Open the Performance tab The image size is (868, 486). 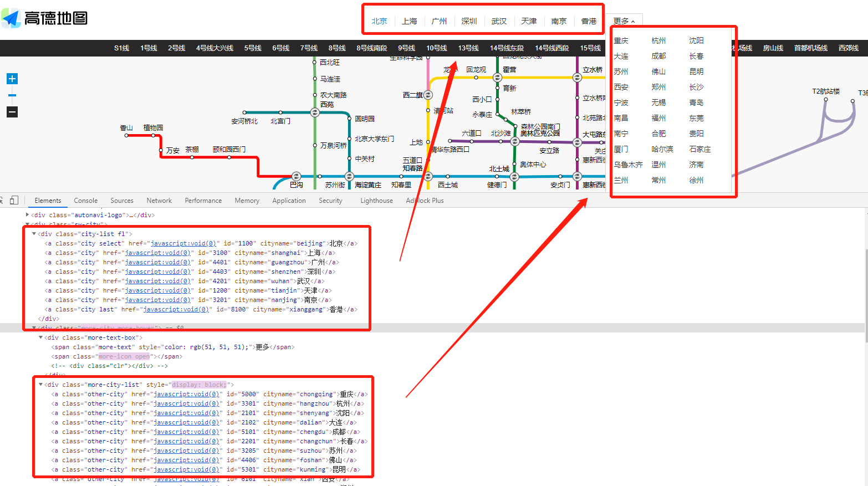203,201
